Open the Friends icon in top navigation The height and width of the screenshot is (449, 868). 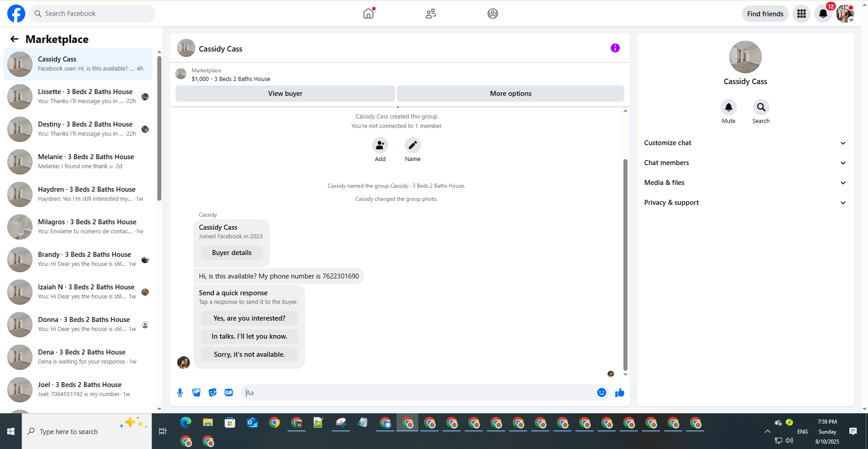(431, 14)
